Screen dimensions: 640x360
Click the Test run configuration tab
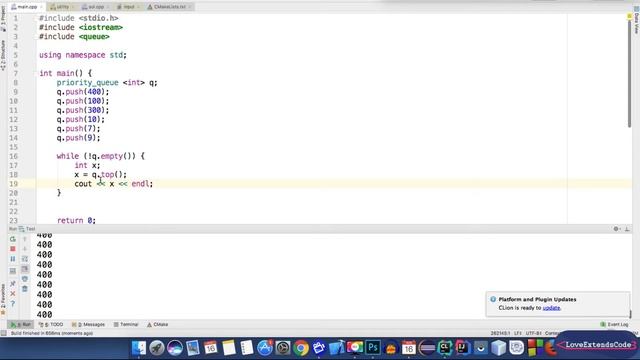27,229
